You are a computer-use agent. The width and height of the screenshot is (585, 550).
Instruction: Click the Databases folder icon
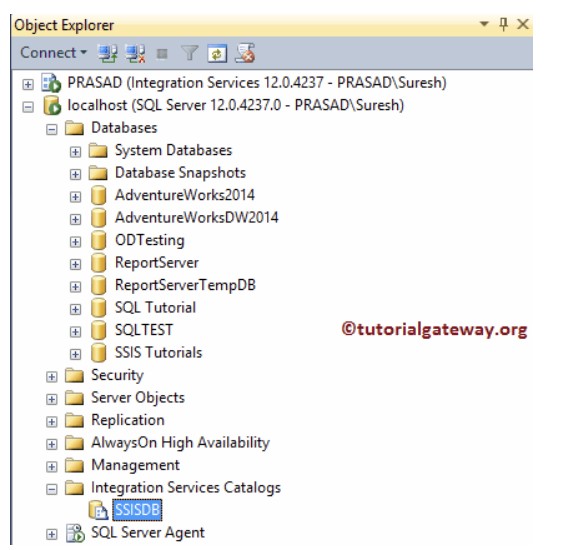click(74, 128)
